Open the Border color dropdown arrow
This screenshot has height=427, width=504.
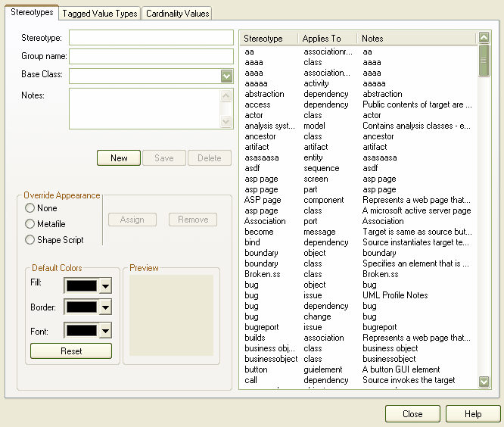[x=105, y=307]
